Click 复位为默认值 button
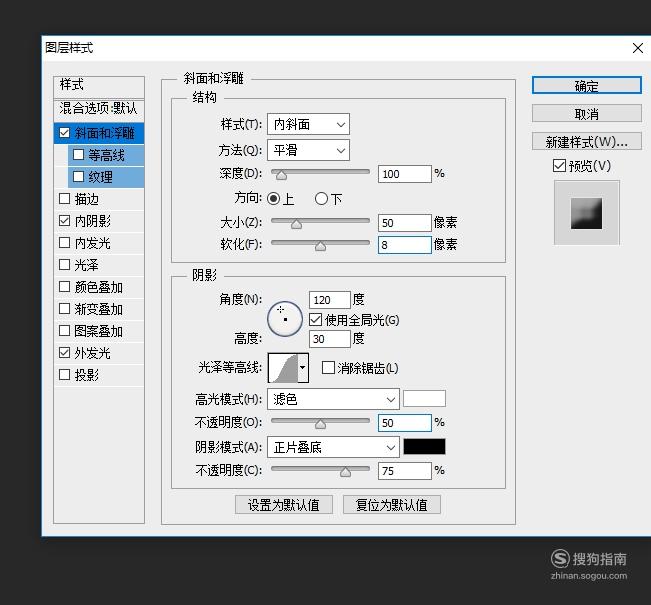Image resolution: width=651 pixels, height=605 pixels. [392, 505]
